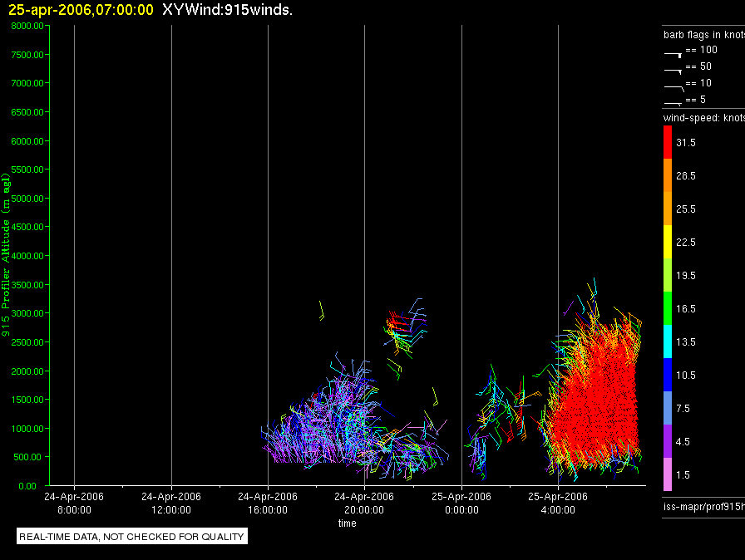Click the 7000.00 altitude tick label

pyautogui.click(x=27, y=83)
